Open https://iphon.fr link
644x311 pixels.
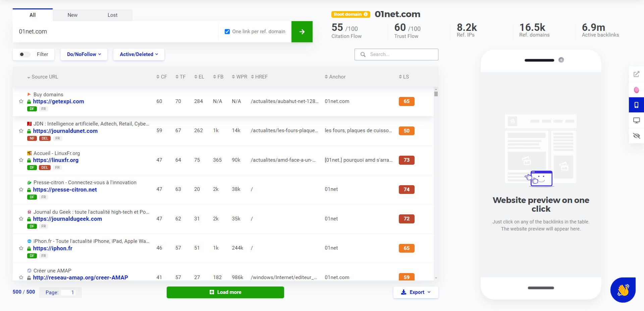click(x=53, y=248)
